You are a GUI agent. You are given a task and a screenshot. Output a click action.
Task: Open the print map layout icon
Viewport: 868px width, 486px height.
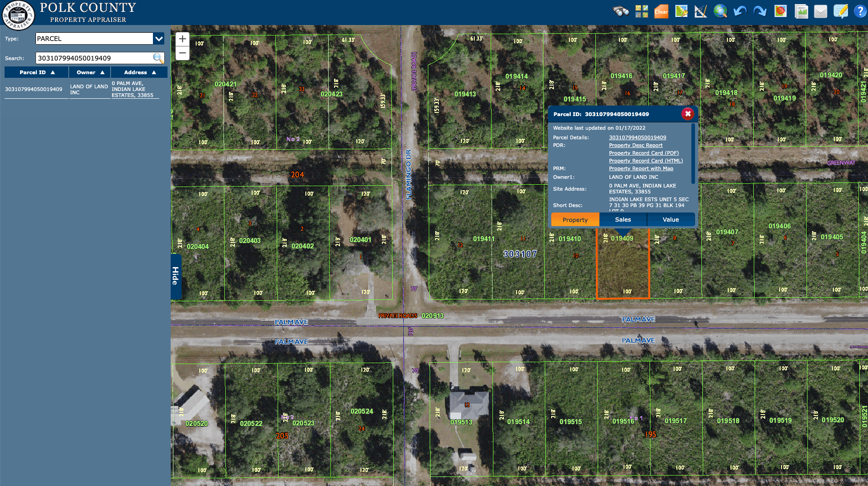(x=801, y=11)
